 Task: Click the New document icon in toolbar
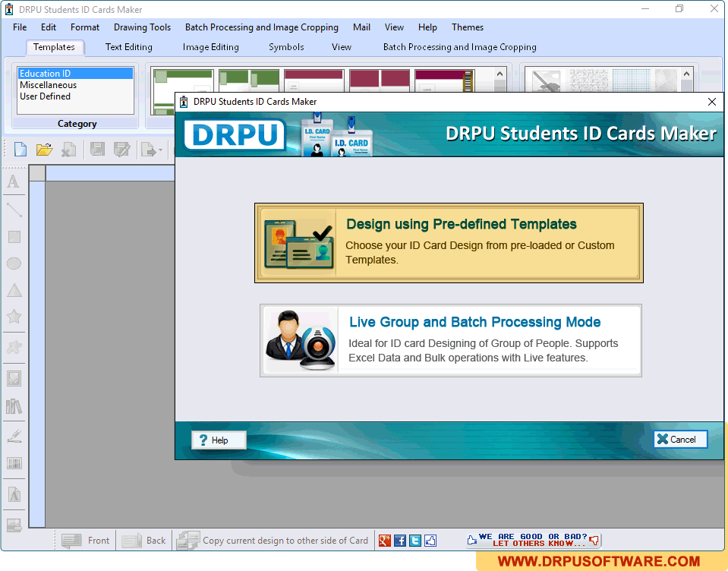tap(20, 150)
